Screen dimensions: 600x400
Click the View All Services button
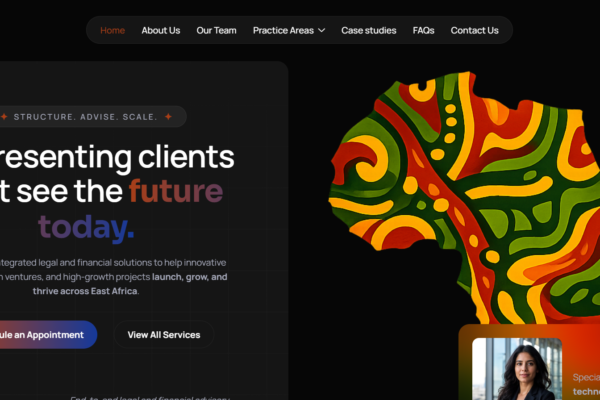click(x=164, y=335)
